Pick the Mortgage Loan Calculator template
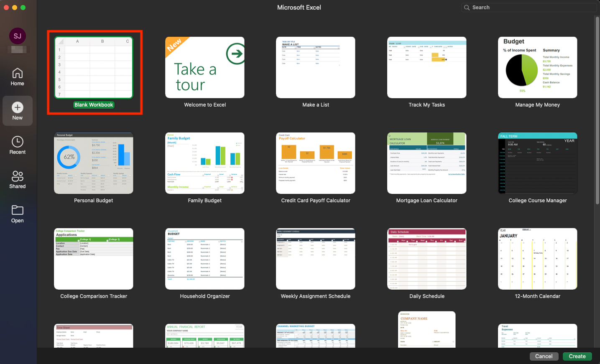This screenshot has height=364, width=600. click(x=427, y=163)
